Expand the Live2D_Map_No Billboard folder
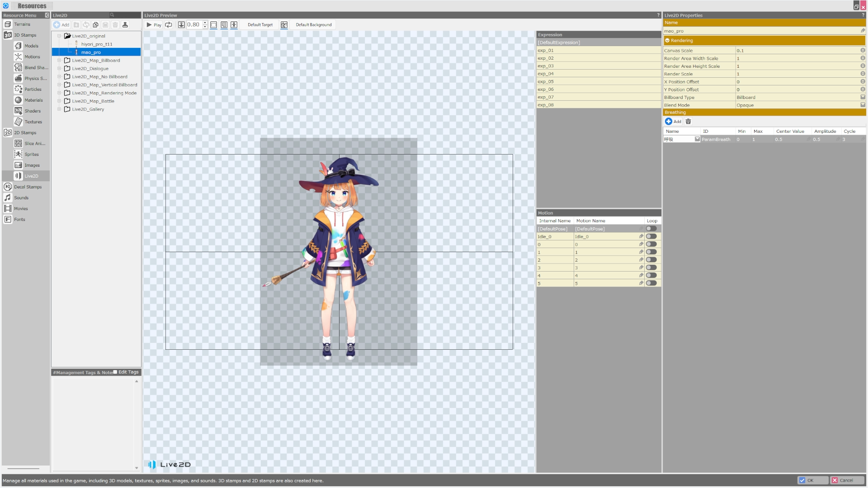This screenshot has width=868, height=488. tap(59, 77)
